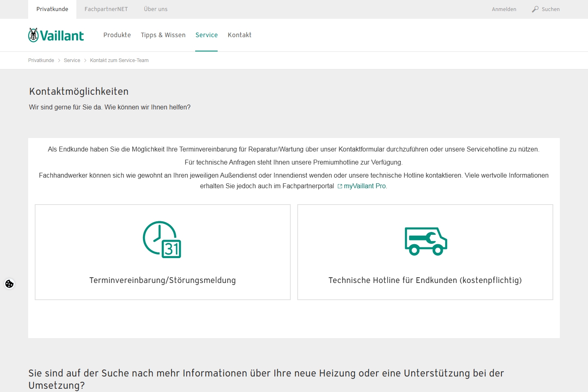The width and height of the screenshot is (588, 392).
Task: Switch to Privatkunde tab
Action: [x=52, y=9]
